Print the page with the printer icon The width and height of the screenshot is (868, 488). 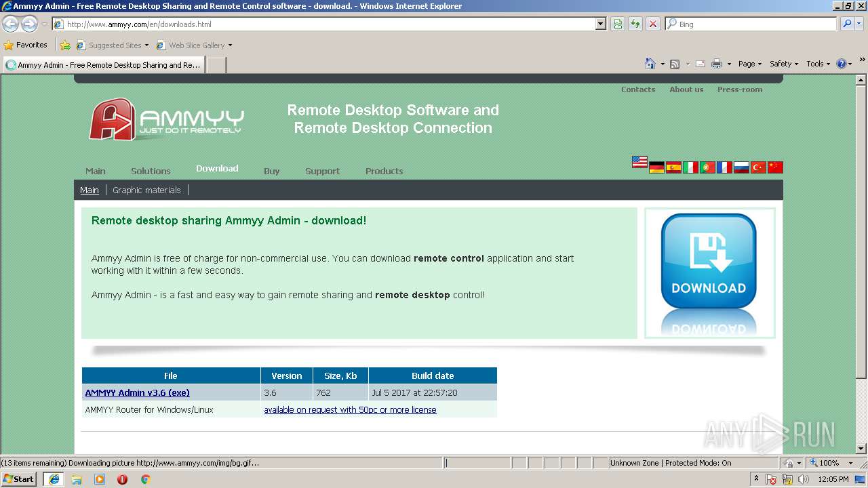click(x=717, y=64)
